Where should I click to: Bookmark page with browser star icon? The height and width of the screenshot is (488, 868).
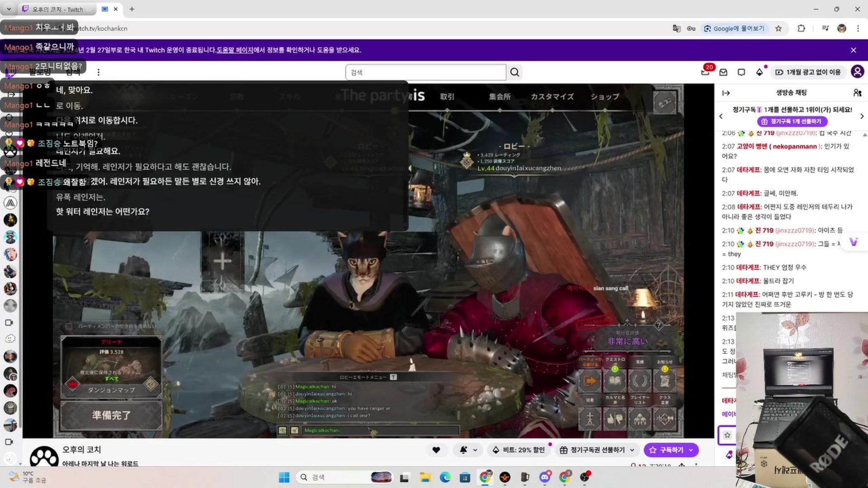click(x=778, y=28)
